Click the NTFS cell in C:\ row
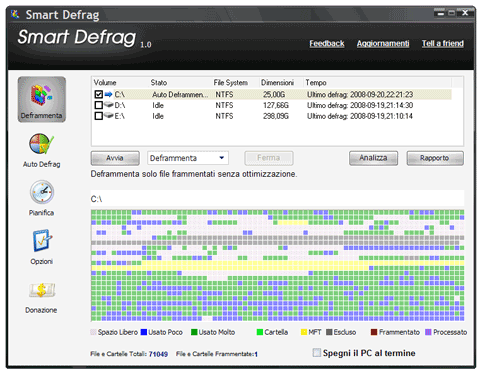The width and height of the screenshot is (480, 375). pos(224,95)
